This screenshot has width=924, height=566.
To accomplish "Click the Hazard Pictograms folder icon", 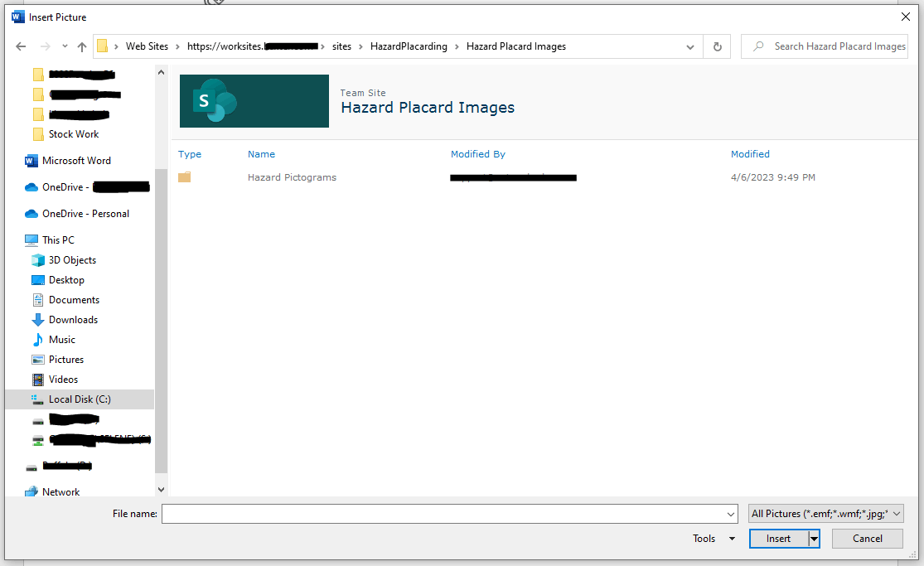I will (185, 177).
